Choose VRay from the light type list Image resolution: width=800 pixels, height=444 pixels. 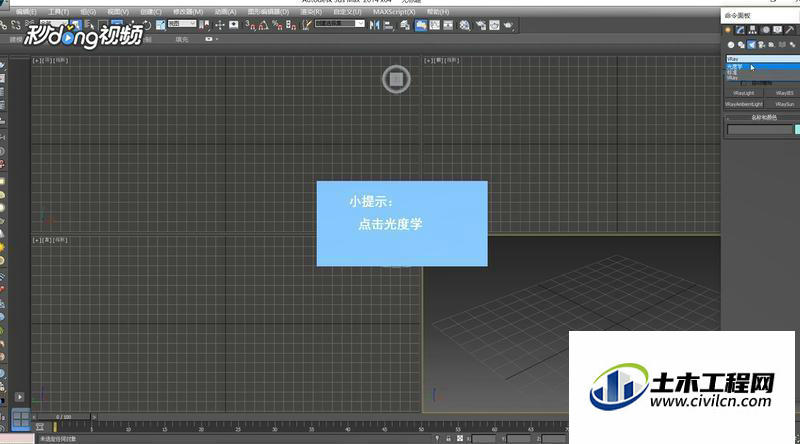(763, 78)
